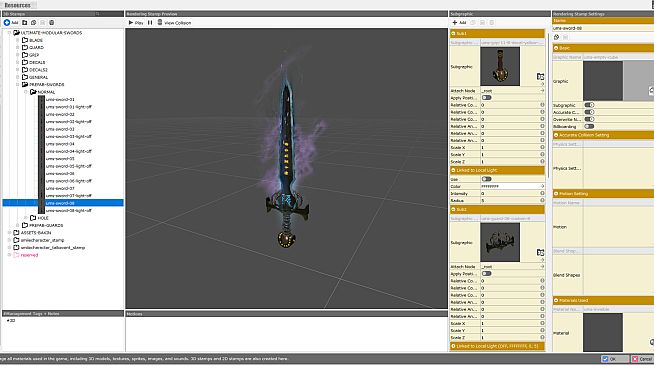Toggle the Use switch under Linked to Local Light

486,179
